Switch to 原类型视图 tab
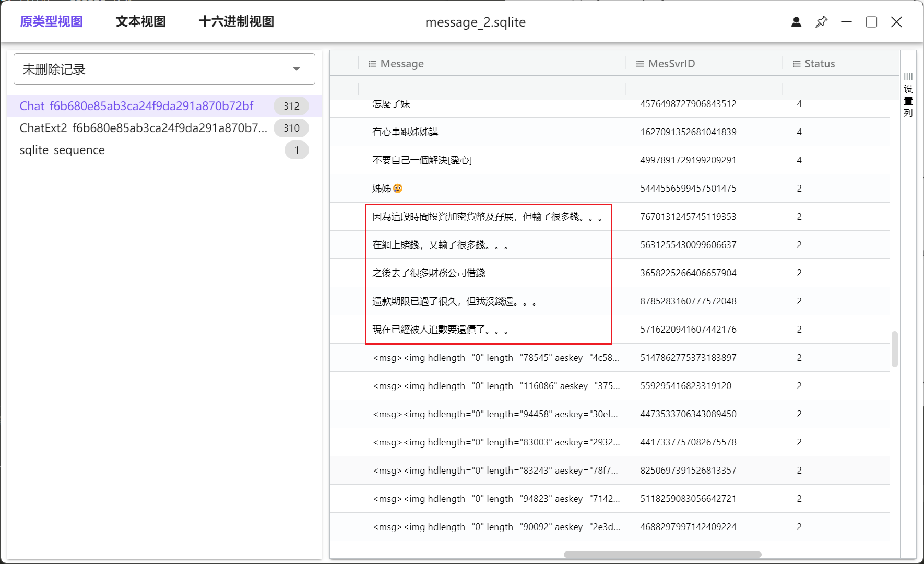The width and height of the screenshot is (924, 564). (51, 21)
